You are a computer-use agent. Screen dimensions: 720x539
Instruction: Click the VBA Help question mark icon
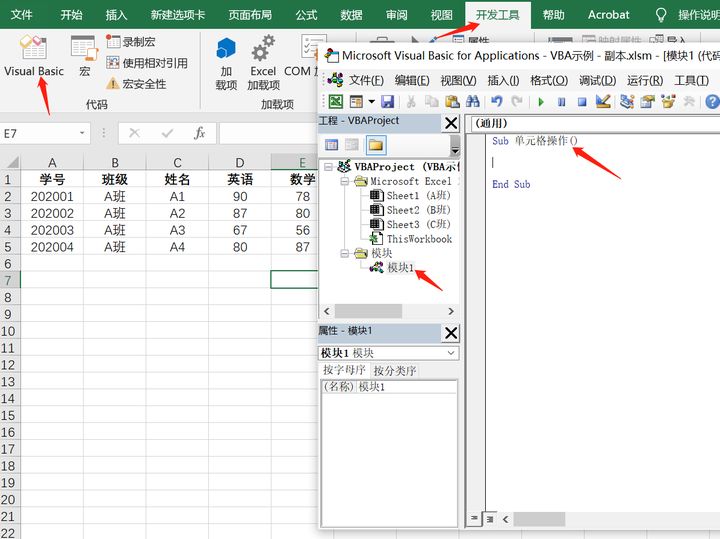(712, 101)
